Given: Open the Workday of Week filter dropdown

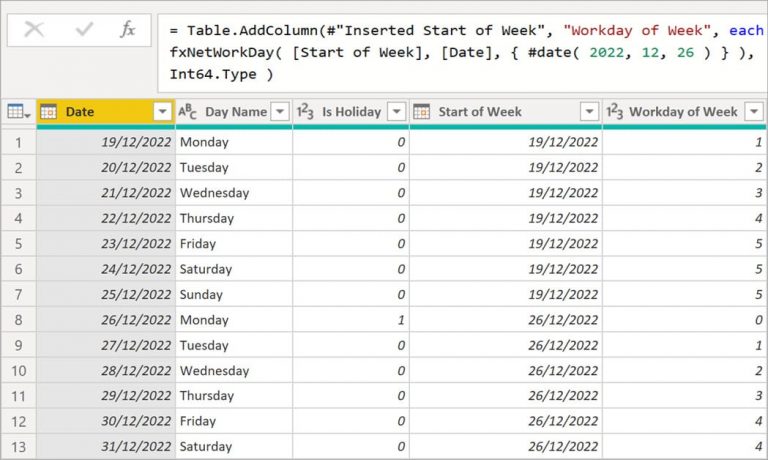Looking at the screenshot, I should coord(754,112).
